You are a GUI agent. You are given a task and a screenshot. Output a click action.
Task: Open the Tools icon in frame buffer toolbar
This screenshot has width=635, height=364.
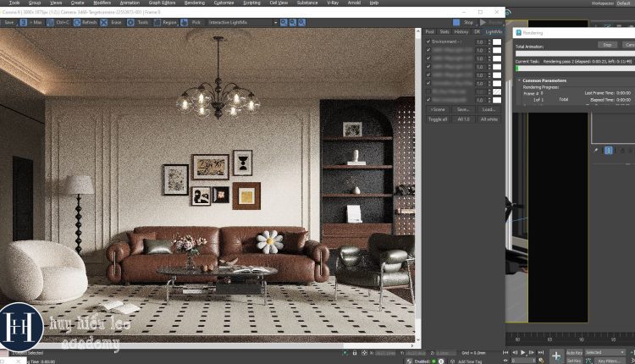coord(130,23)
